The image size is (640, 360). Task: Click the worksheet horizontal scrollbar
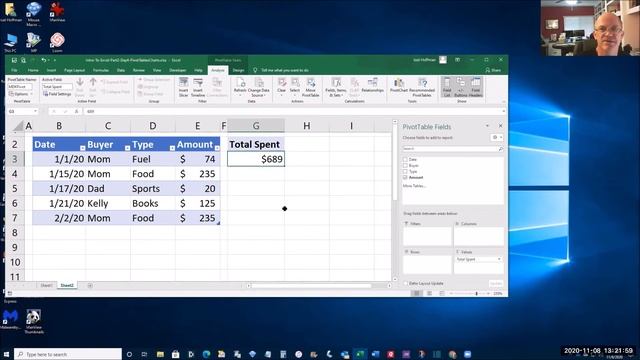click(x=311, y=286)
